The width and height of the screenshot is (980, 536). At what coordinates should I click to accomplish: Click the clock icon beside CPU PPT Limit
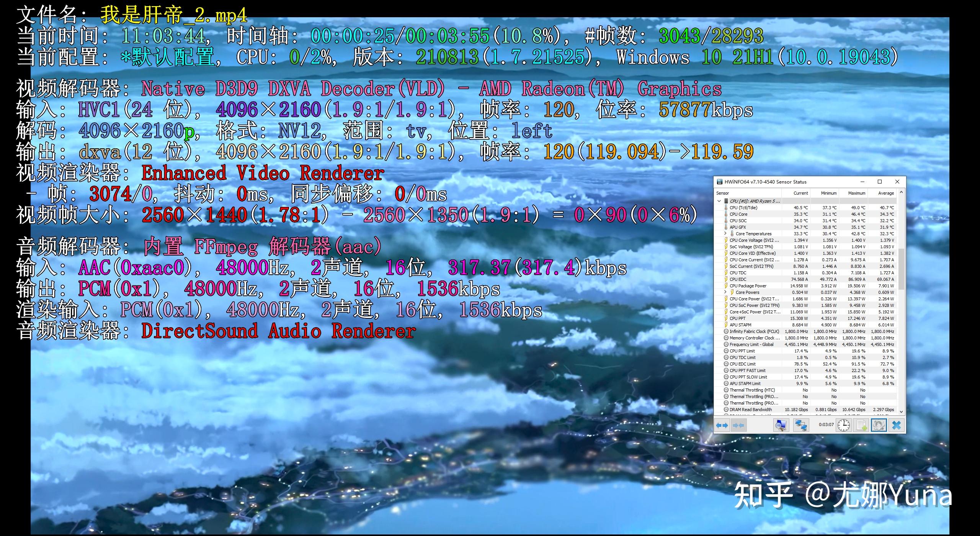point(726,351)
